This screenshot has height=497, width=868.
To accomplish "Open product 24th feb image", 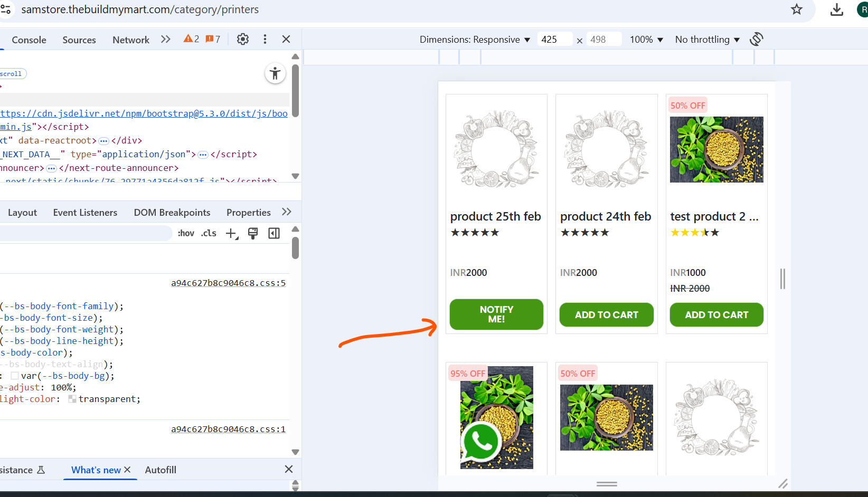I will click(x=607, y=149).
